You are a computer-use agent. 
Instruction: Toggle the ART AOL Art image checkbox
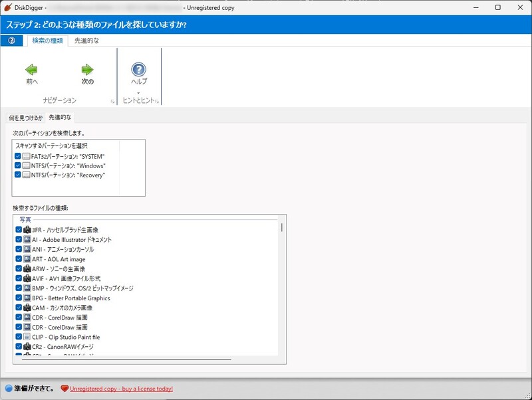19,259
